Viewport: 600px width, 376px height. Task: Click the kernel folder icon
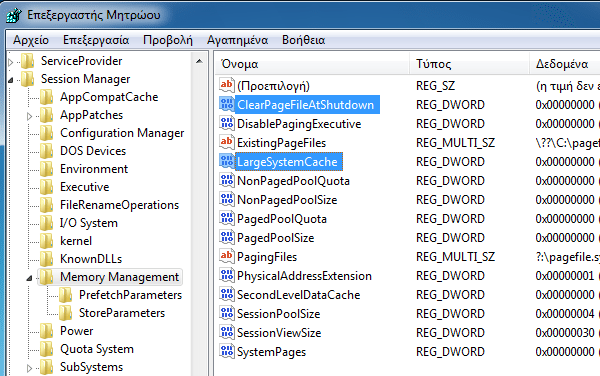(x=47, y=241)
